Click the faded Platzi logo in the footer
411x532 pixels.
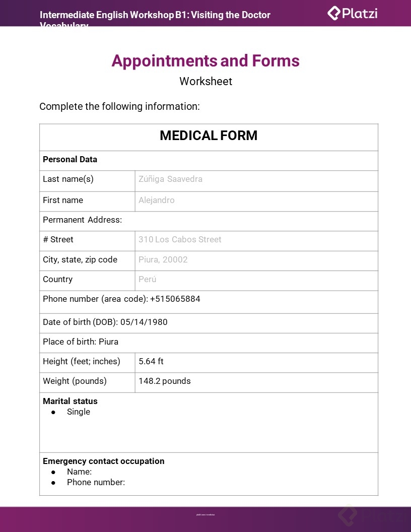tap(370, 516)
